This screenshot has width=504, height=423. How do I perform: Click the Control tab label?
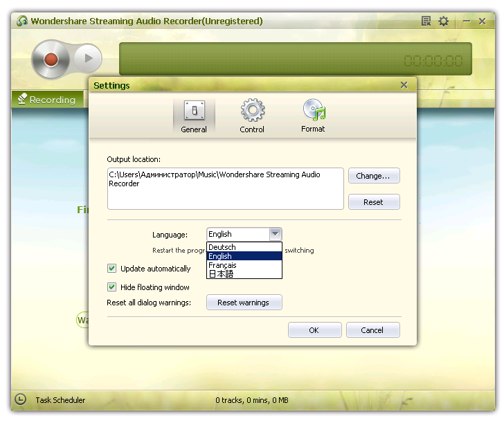click(252, 129)
